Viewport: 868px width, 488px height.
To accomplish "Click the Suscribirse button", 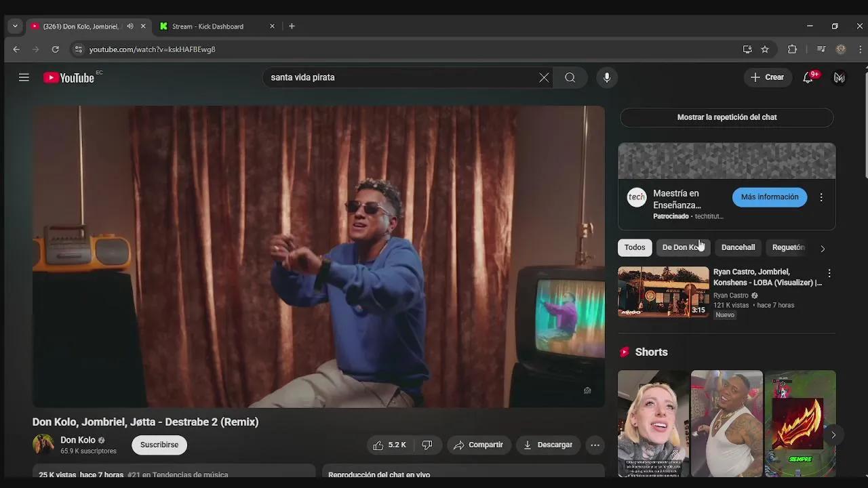I will tap(159, 445).
